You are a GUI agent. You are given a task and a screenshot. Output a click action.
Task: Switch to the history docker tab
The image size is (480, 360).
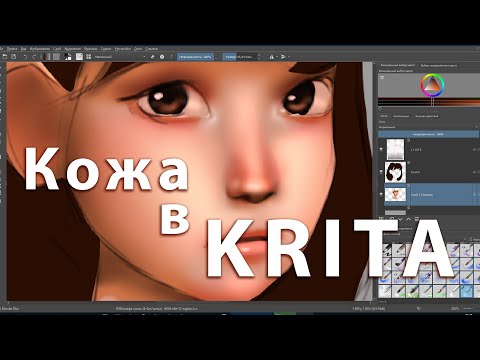(x=427, y=116)
